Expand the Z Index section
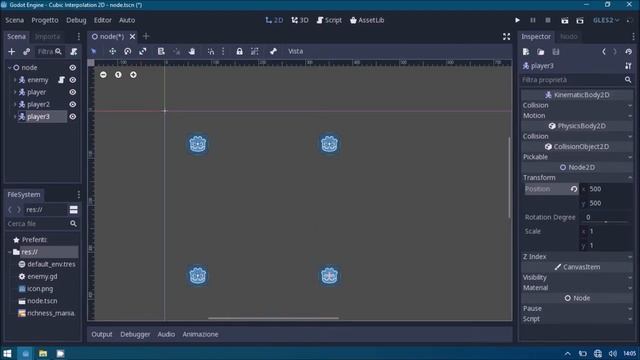This screenshot has height=360, width=640. point(578,257)
